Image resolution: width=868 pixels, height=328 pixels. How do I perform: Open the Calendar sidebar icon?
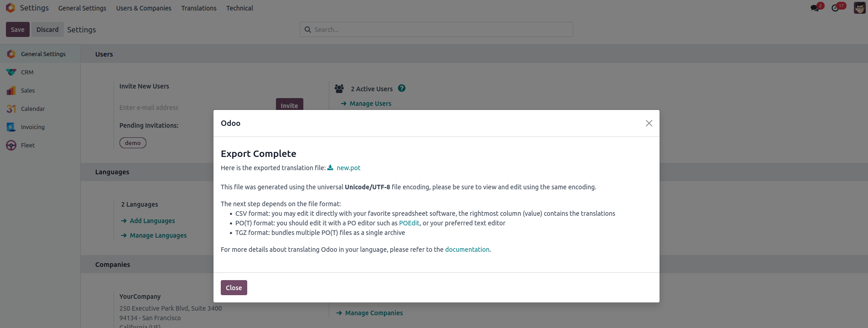coord(11,109)
